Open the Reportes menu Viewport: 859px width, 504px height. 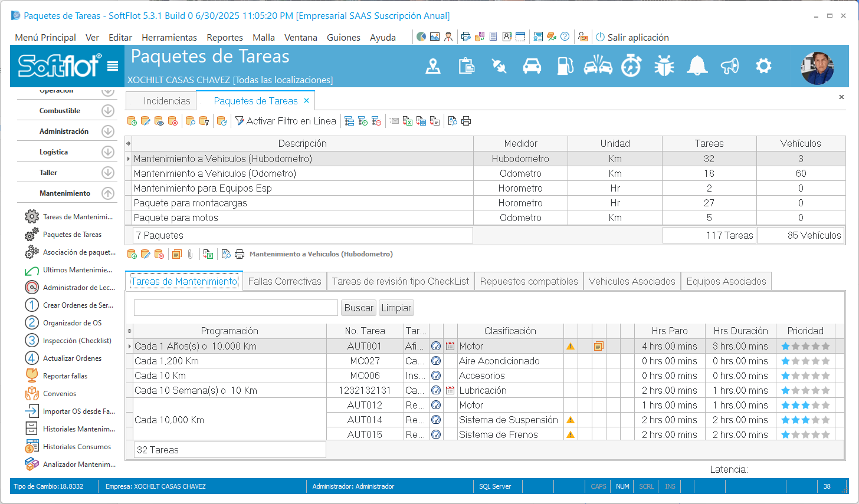[224, 37]
